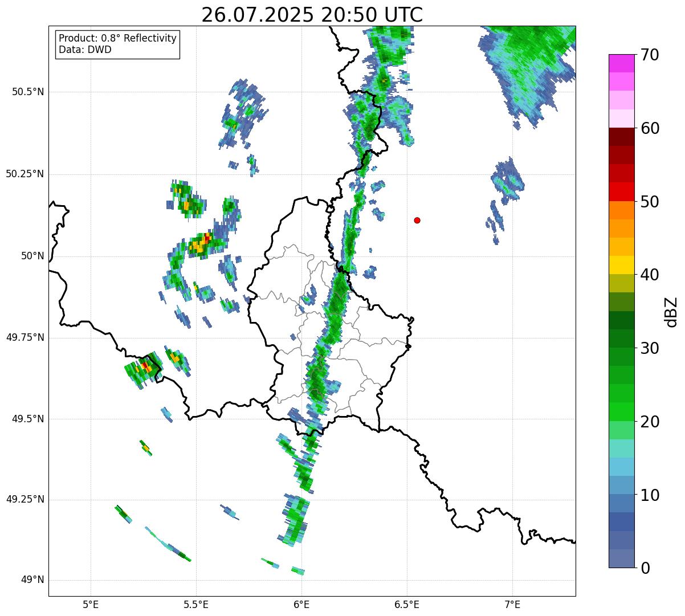The width and height of the screenshot is (685, 616).
Task: Click the title 26.07.2025 20:50 UTC
Action: tap(312, 15)
